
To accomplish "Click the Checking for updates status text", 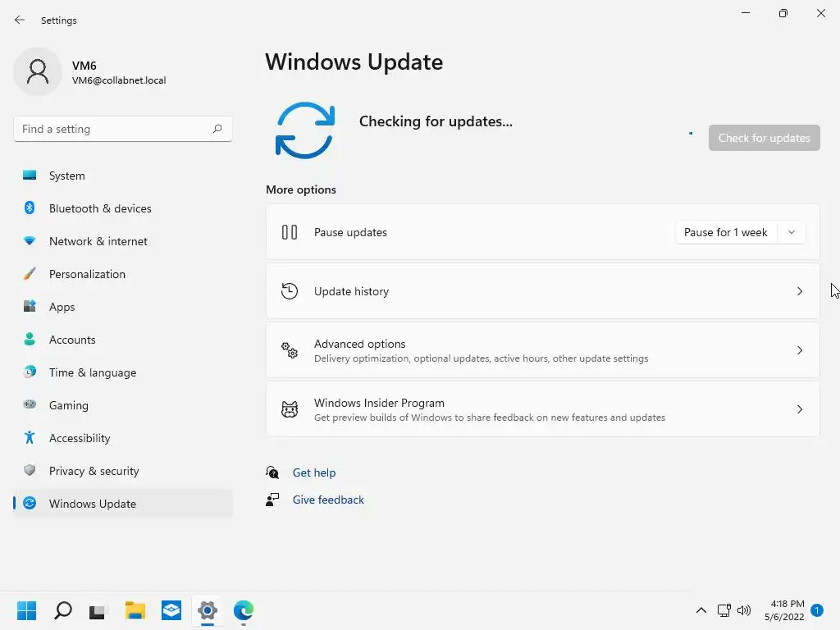I will coord(436,121).
